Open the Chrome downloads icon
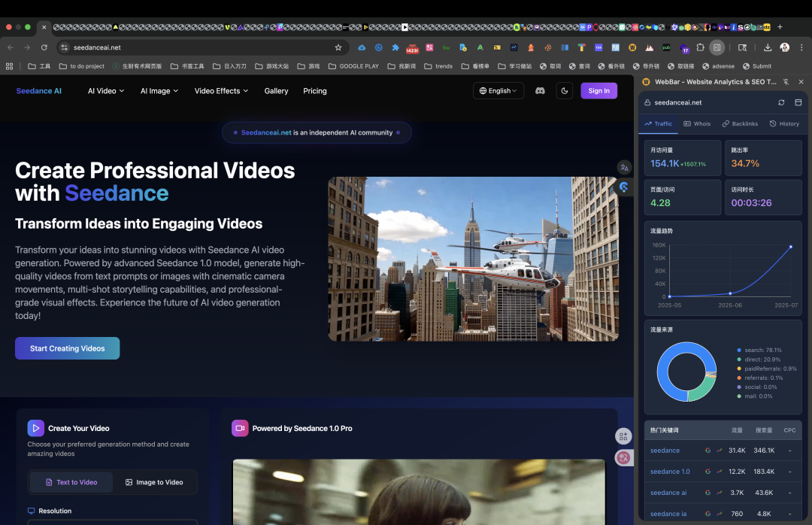The image size is (812, 525). 768,47
